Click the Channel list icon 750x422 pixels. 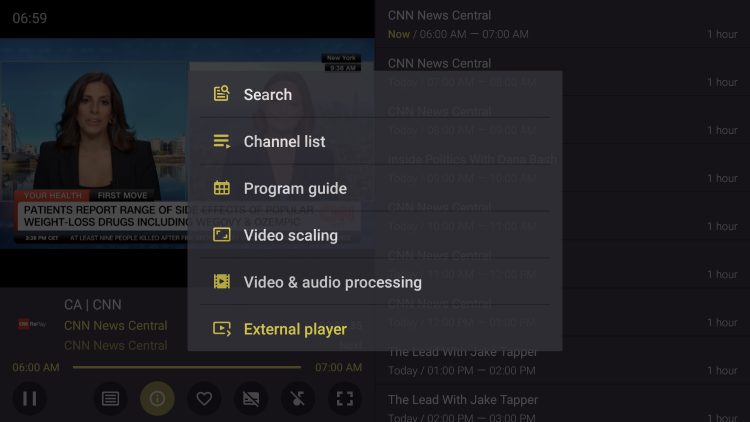pos(221,141)
